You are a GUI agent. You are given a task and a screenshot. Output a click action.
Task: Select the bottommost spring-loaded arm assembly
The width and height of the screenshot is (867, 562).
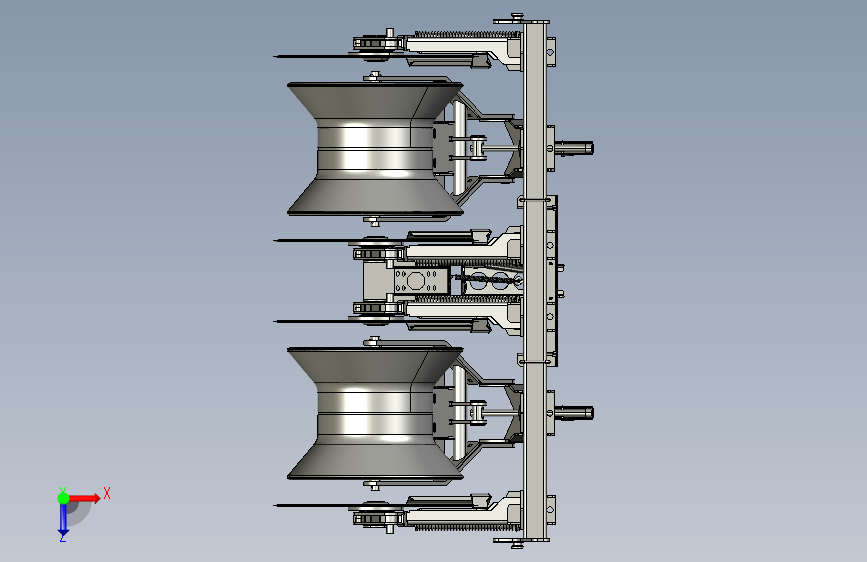point(437,512)
